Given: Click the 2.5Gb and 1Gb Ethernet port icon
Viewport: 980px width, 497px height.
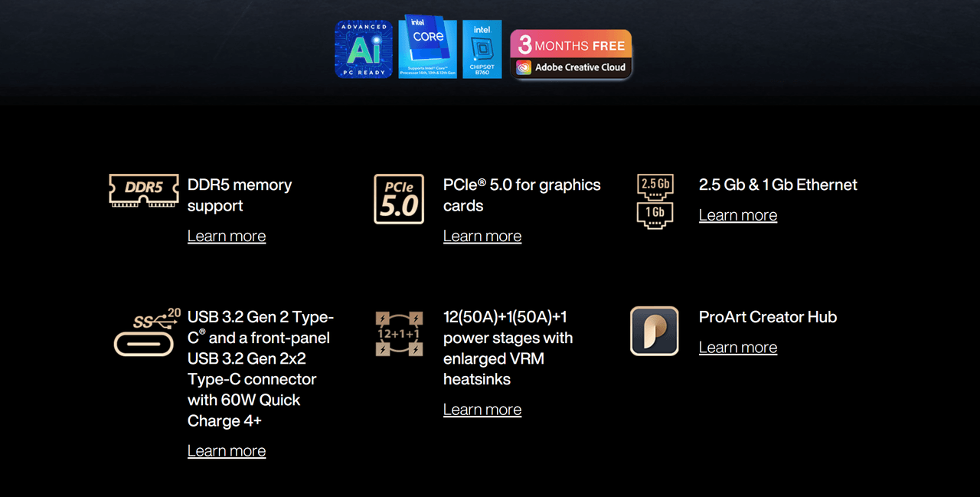Looking at the screenshot, I should point(655,201).
